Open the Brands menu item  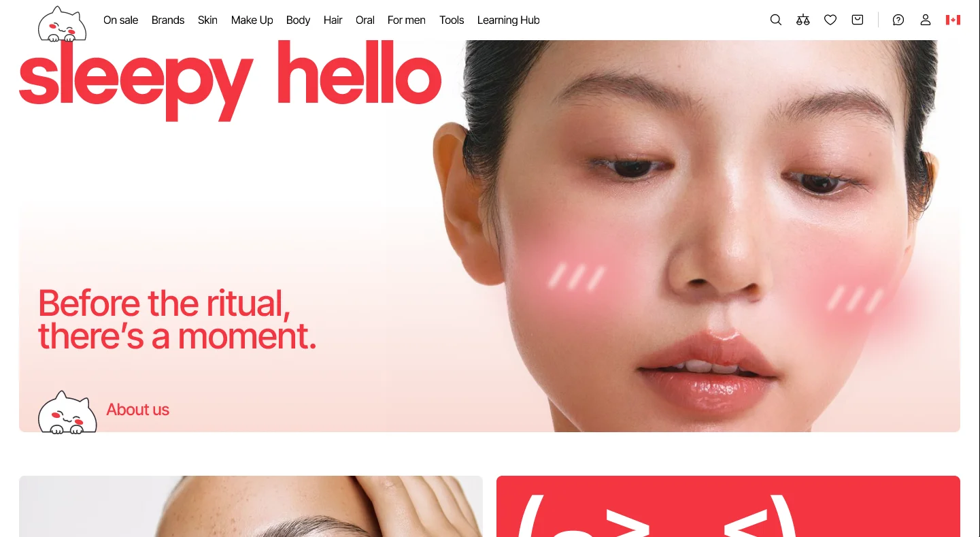(168, 20)
